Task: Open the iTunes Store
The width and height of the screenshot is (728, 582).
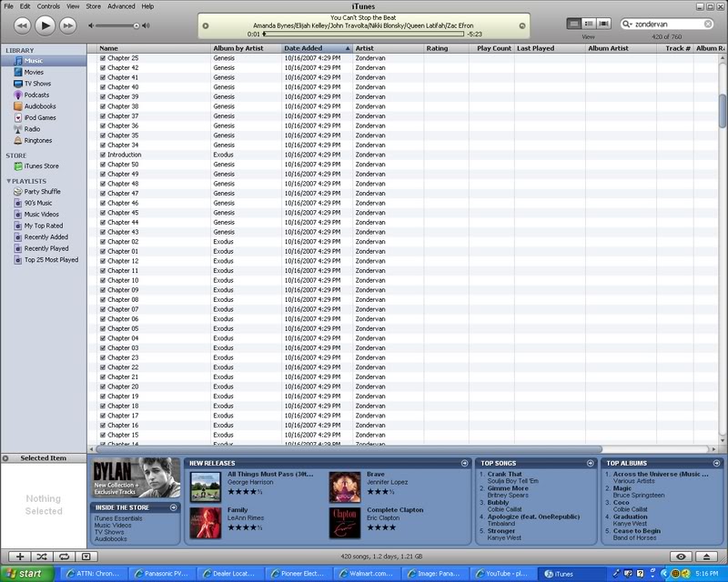Action: (x=43, y=166)
